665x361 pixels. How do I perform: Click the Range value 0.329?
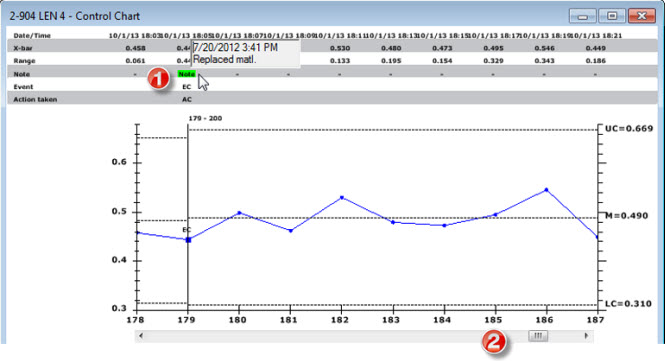493,61
